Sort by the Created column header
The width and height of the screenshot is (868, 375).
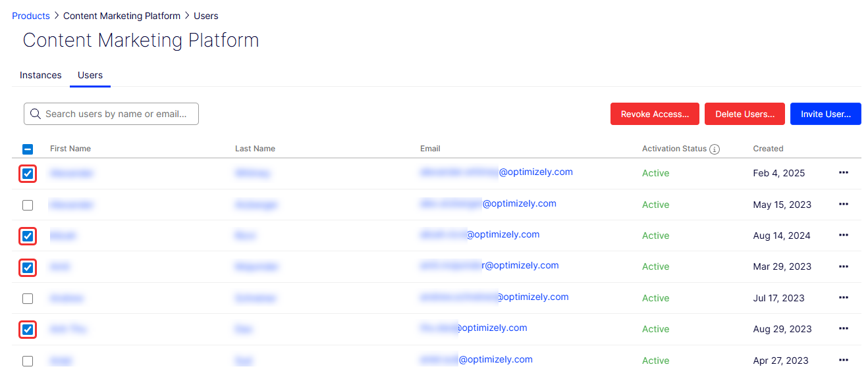pyautogui.click(x=768, y=149)
